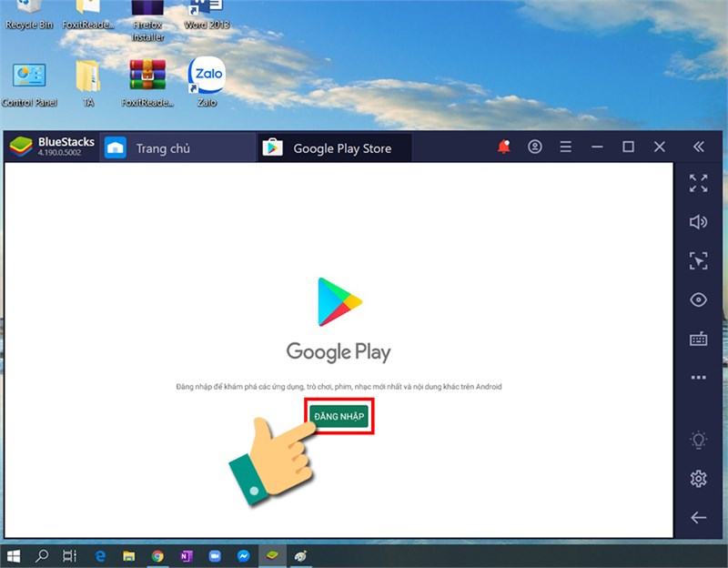Expand more options three dots in sidebar

[698, 377]
